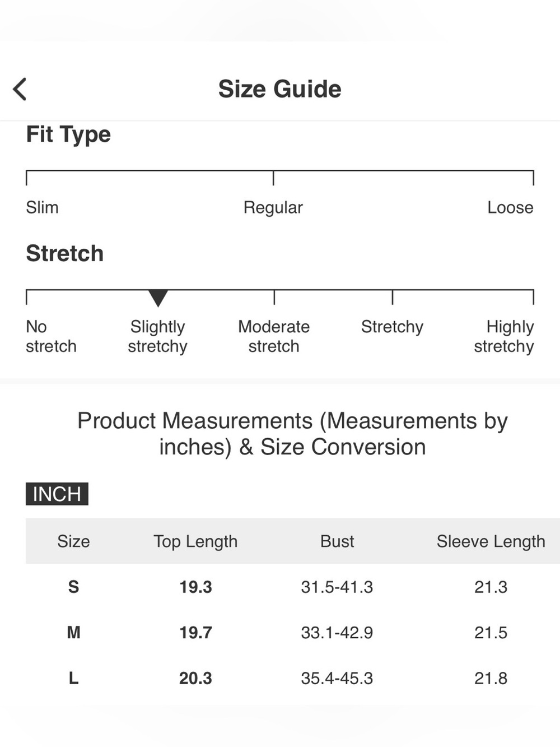Viewport: 560px width, 747px height.
Task: Click the Loose fit type label
Action: [x=510, y=207]
